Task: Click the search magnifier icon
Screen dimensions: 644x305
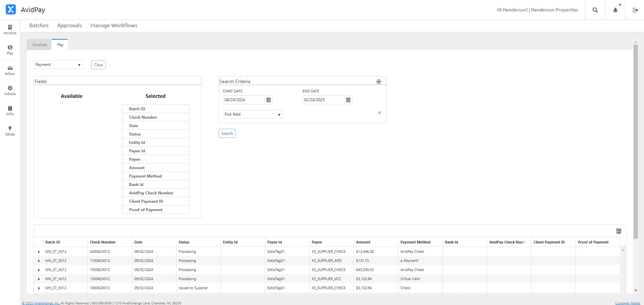Action: pos(595,10)
